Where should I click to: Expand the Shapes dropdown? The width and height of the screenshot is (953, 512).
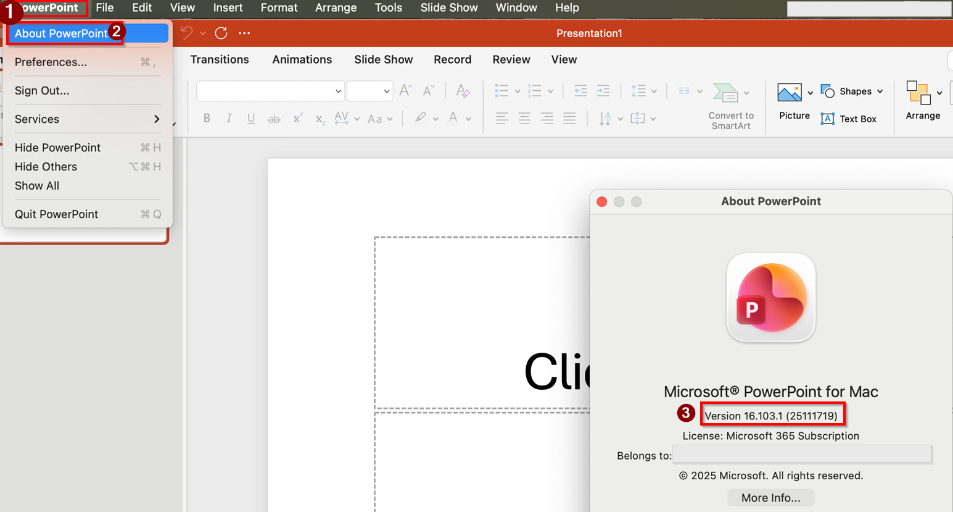879,92
